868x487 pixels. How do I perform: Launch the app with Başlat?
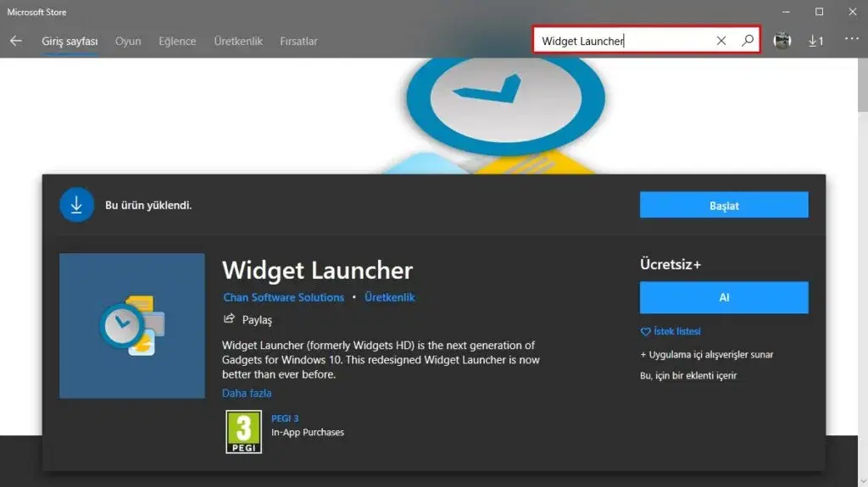pyautogui.click(x=724, y=205)
